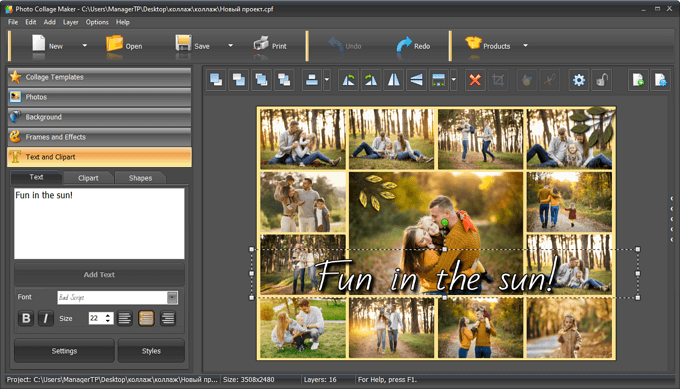Viewport: 680px width, 389px height.
Task: Click the Send to Back layer icon
Action: (239, 80)
